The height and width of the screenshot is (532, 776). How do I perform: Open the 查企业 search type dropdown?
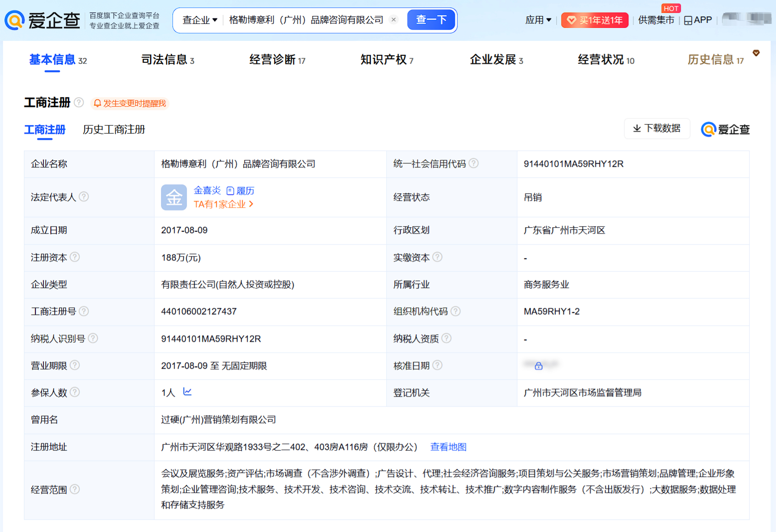pyautogui.click(x=200, y=20)
